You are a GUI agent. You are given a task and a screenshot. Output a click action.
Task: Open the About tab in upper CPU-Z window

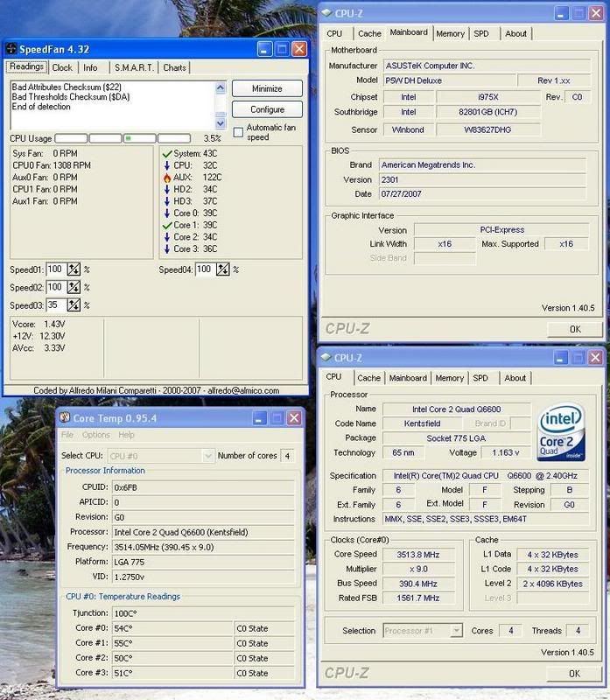515,34
